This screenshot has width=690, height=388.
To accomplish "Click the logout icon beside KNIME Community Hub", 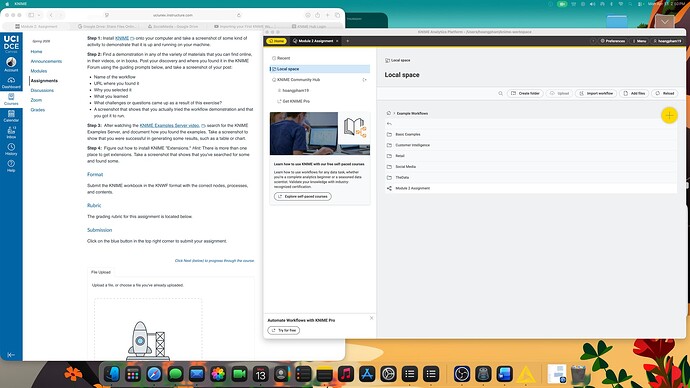I will (364, 80).
